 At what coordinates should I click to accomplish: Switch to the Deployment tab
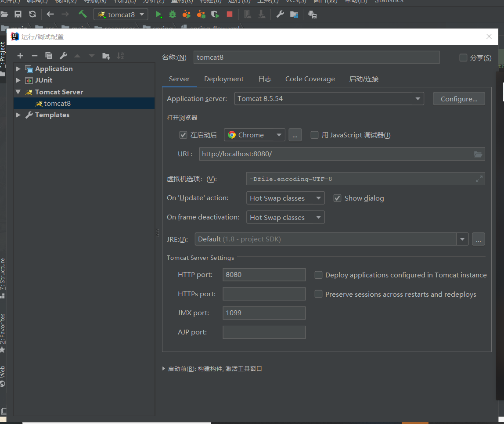click(x=224, y=79)
